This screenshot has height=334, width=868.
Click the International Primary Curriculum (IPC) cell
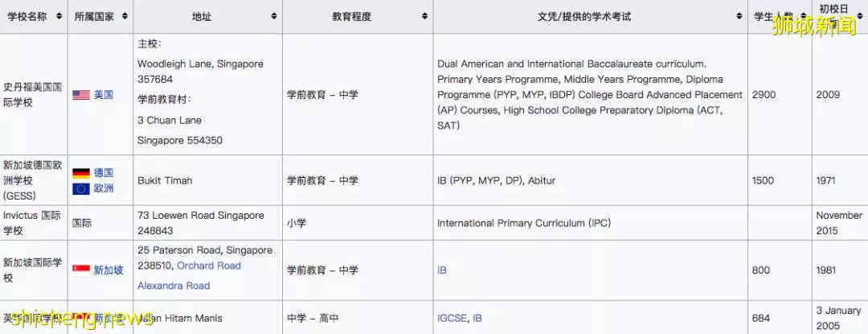click(524, 223)
